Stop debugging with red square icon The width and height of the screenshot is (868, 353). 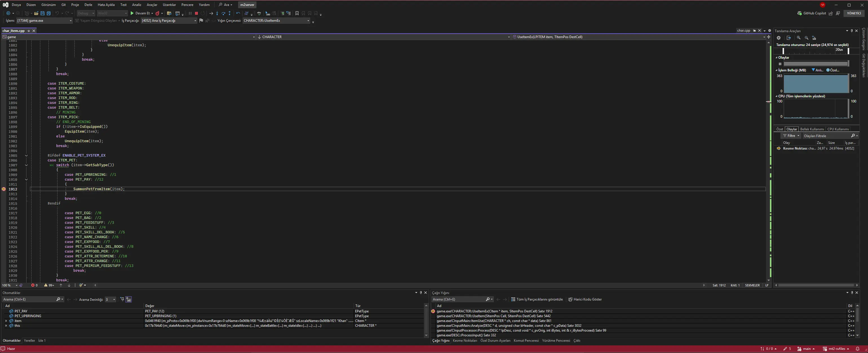196,13
